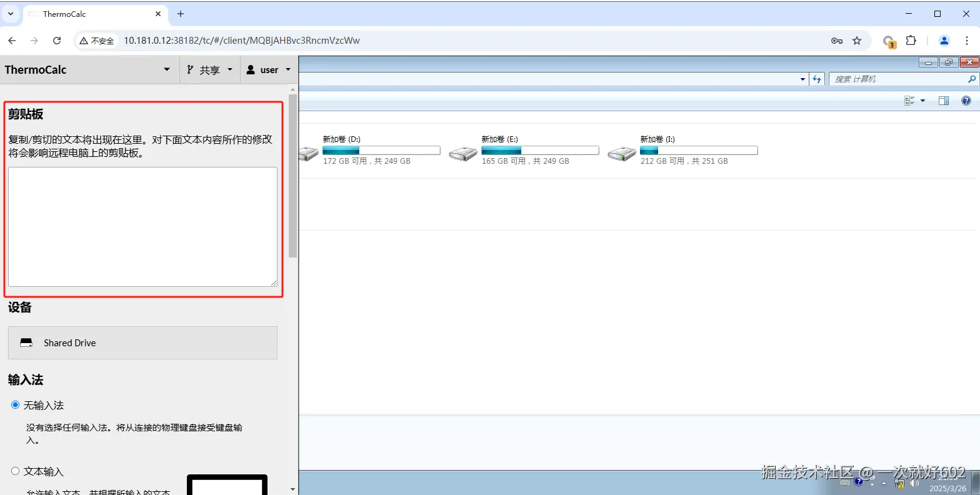The width and height of the screenshot is (980, 495).
Task: Click the D: drive usage bar
Action: tap(381, 151)
